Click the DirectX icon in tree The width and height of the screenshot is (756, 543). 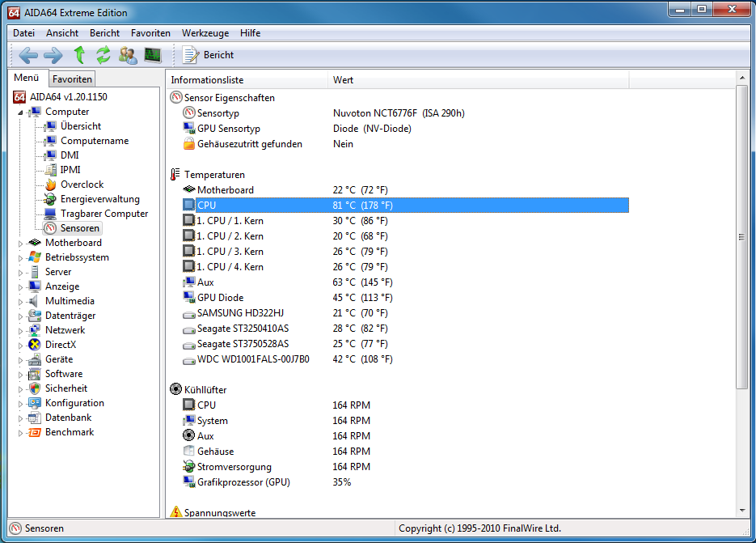[x=35, y=345]
